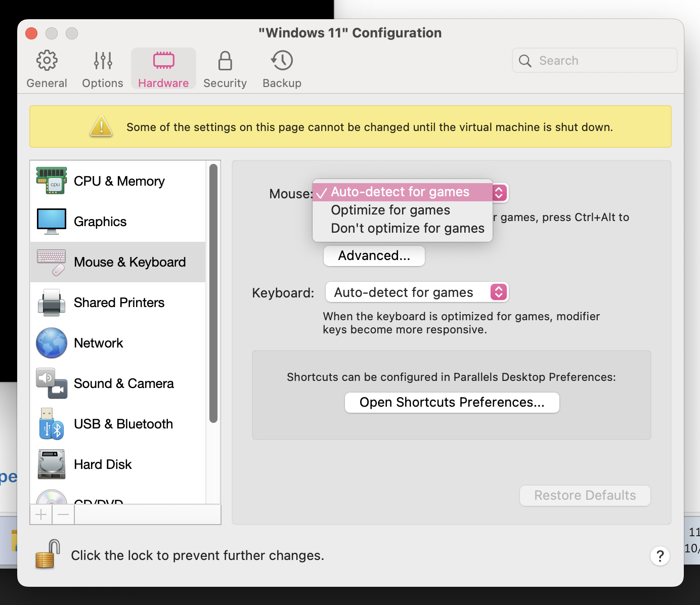Screen dimensions: 700x605
Task: Select the Graphics monitor icon
Action: pos(52,222)
